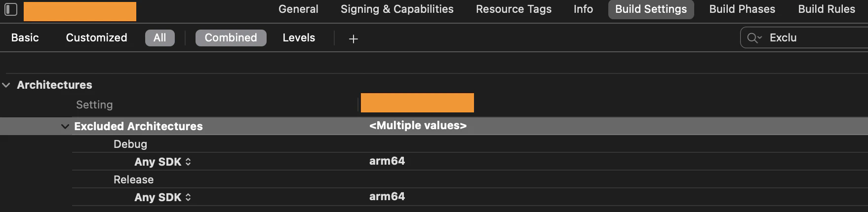Show only Customized build settings
The image size is (868, 212).
[x=96, y=38]
